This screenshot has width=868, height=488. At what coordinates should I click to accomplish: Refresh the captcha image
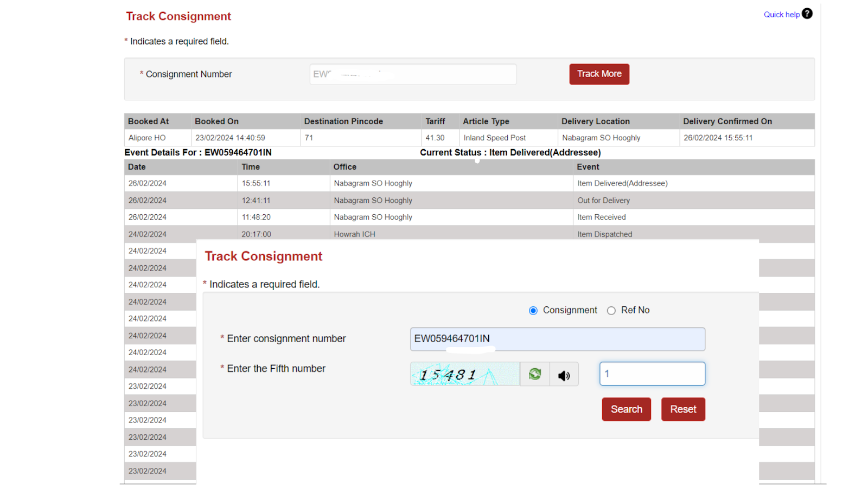534,374
